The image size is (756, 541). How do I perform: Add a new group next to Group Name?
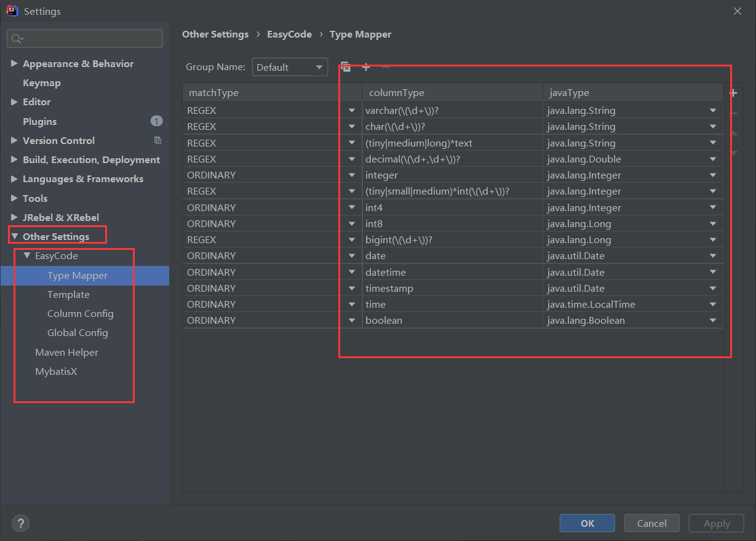366,67
